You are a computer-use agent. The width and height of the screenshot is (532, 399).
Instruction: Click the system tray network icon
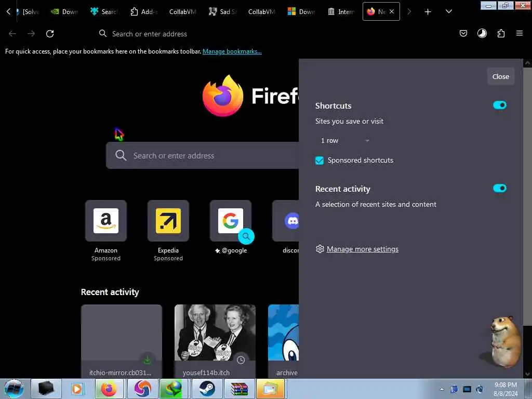tap(467, 389)
